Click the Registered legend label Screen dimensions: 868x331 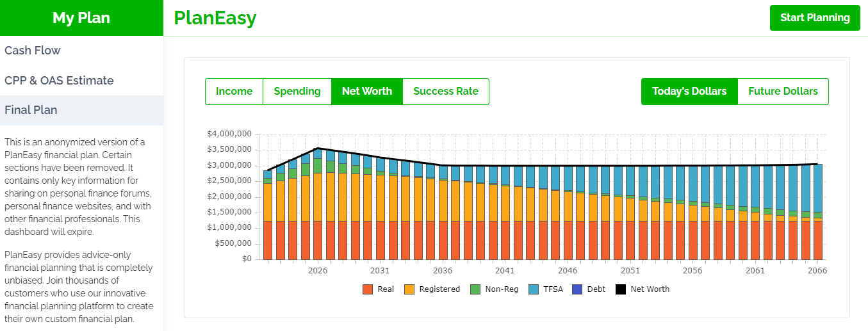[439, 289]
